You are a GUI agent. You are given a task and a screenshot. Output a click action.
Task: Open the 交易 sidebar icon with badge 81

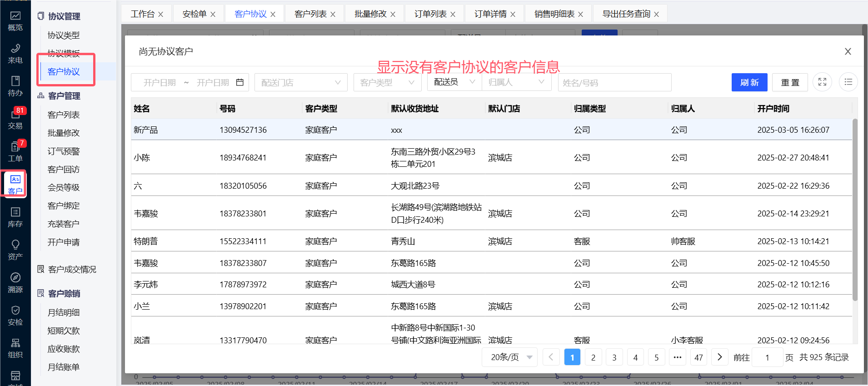click(x=15, y=119)
